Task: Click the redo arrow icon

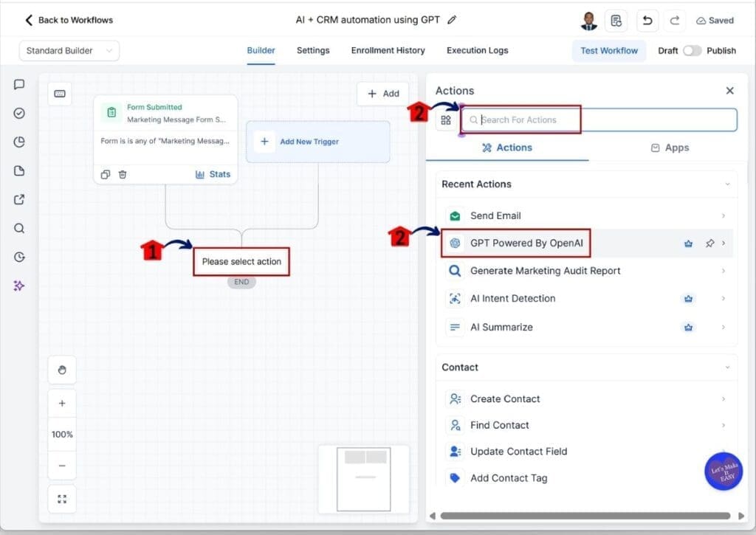Action: click(x=674, y=21)
